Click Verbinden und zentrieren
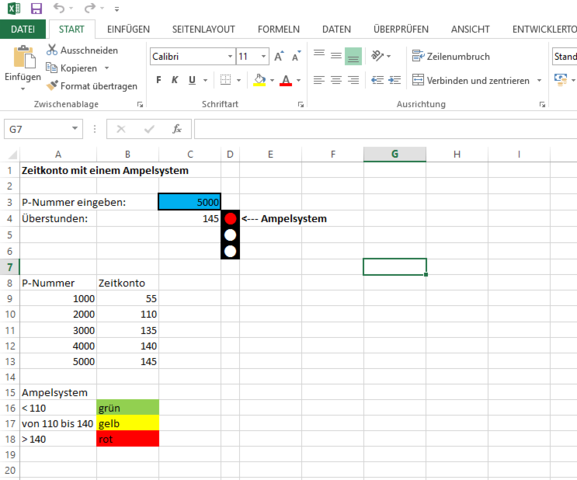 point(471,80)
